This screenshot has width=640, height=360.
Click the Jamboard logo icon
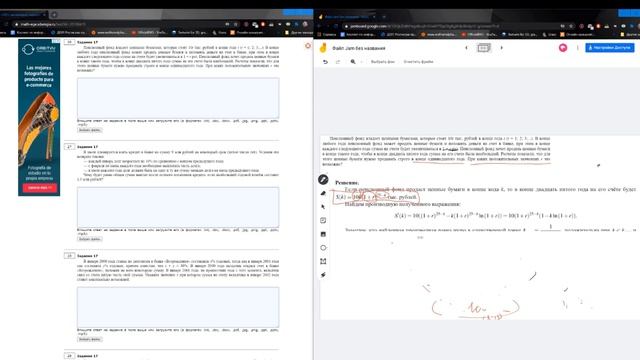click(x=323, y=48)
